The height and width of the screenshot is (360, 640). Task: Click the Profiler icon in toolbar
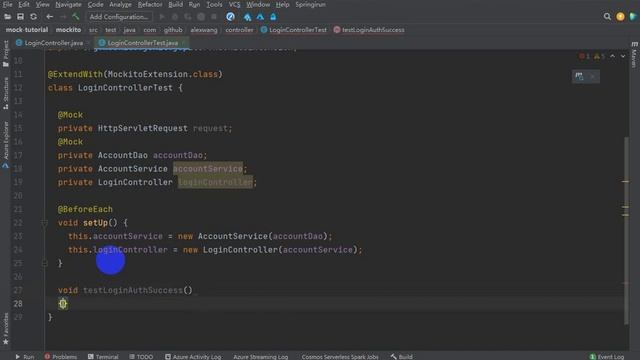pyautogui.click(x=201, y=17)
